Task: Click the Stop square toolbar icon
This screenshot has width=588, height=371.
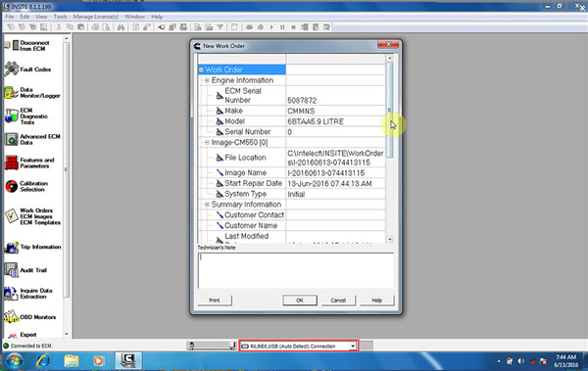Action: 293,27
